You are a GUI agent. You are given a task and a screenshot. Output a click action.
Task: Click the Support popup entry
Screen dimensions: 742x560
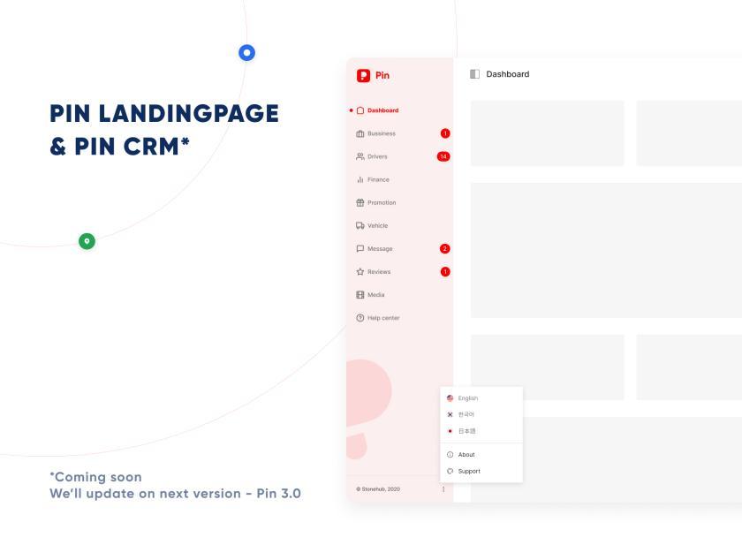coord(463,471)
